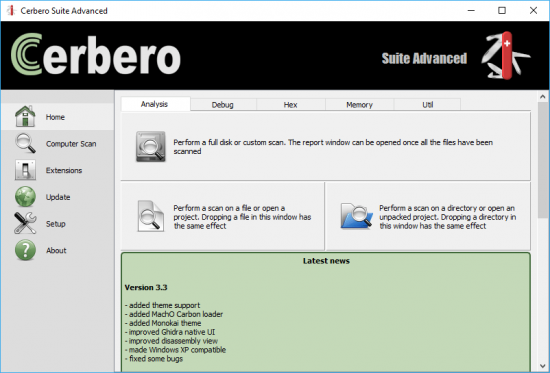Image resolution: width=550 pixels, height=373 pixels.
Task: Click the Version 3.3 heading
Action: (x=146, y=287)
